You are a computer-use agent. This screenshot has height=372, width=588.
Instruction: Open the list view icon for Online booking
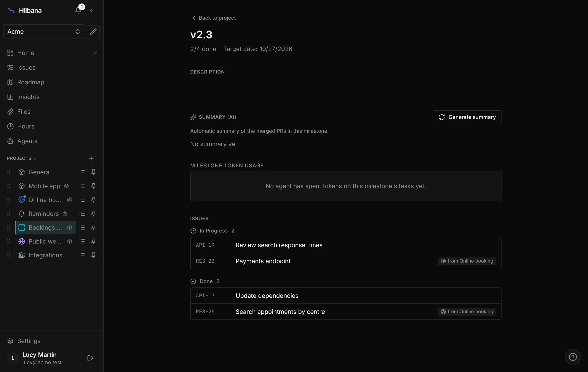(x=82, y=200)
